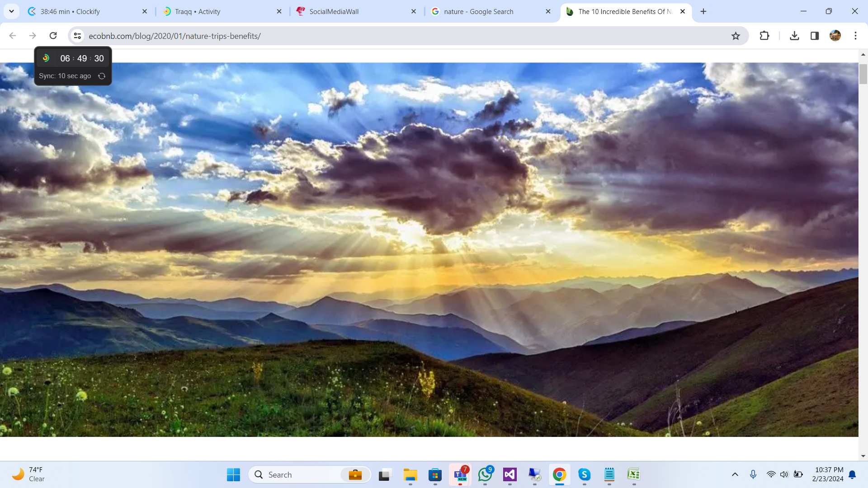
Task: Show hidden system tray icons
Action: coord(735,474)
